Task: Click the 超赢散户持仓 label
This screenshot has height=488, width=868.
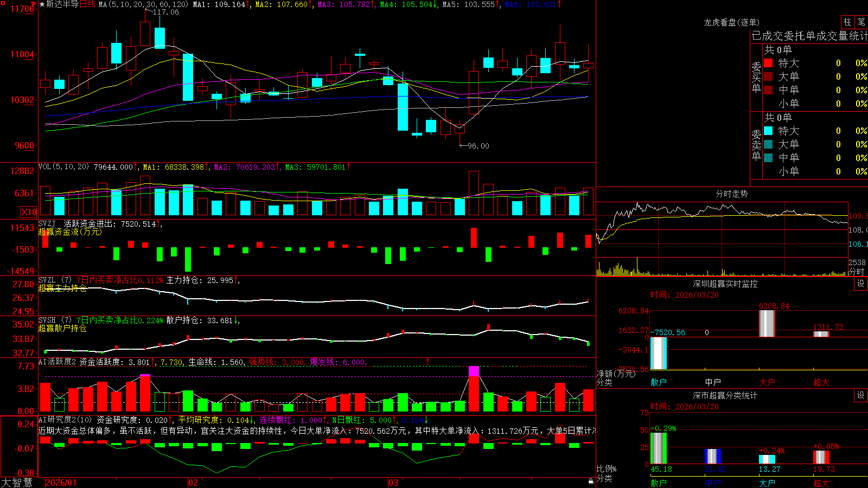Action: point(62,328)
